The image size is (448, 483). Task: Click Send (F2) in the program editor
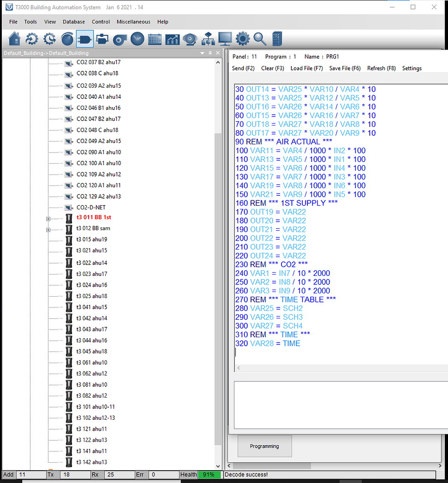[x=243, y=68]
